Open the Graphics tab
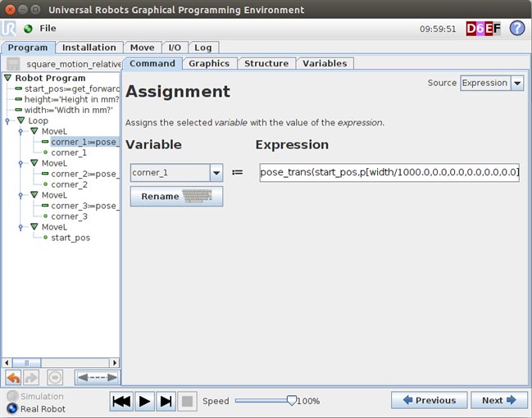This screenshot has height=418, width=532. (209, 63)
